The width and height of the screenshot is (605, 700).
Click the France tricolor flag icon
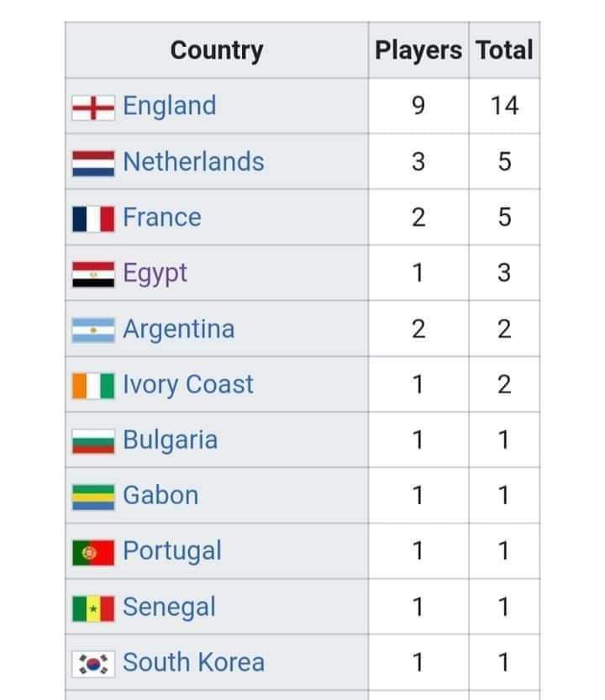coord(93,218)
